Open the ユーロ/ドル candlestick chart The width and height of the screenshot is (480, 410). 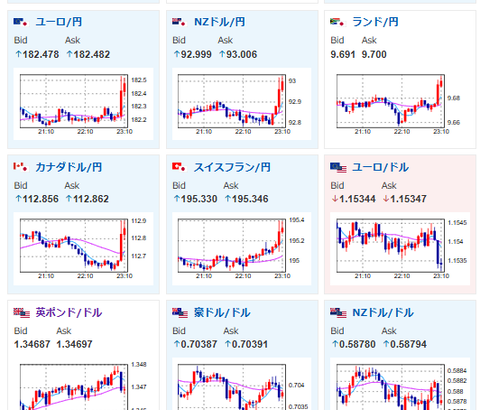(x=400, y=249)
